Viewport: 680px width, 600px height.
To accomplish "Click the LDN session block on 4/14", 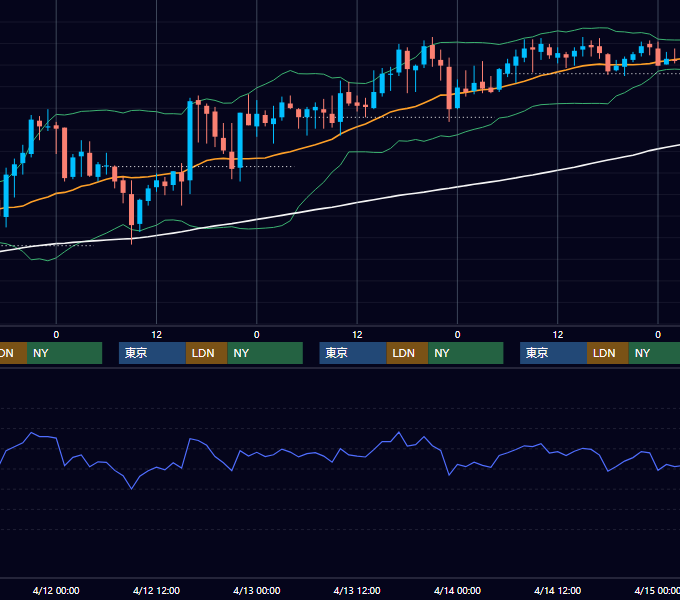I will [x=608, y=353].
